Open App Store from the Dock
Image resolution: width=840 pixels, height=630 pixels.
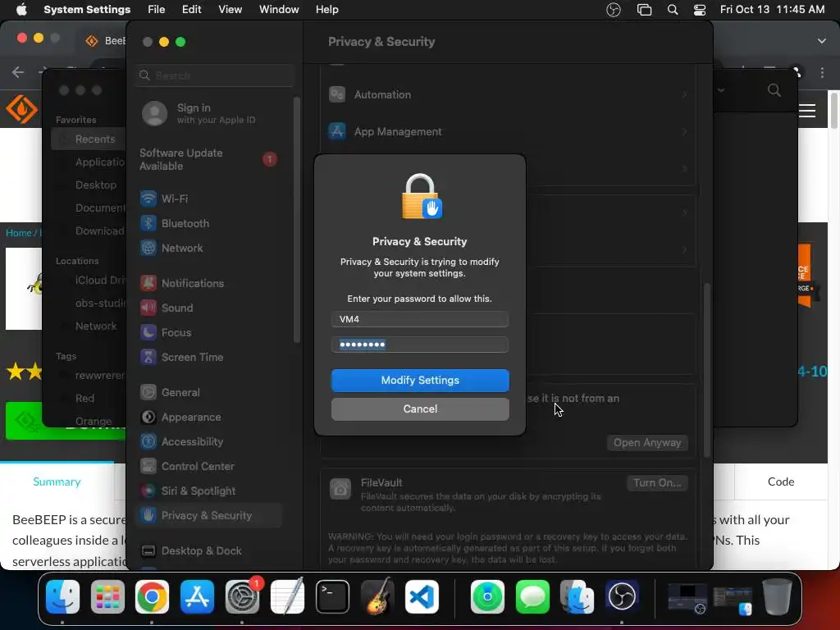tap(197, 596)
